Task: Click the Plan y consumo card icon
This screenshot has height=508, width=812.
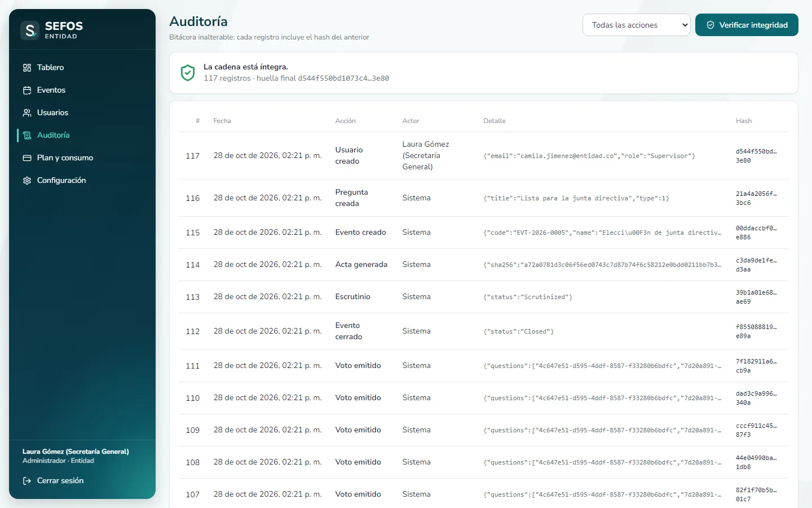Action: 27,158
